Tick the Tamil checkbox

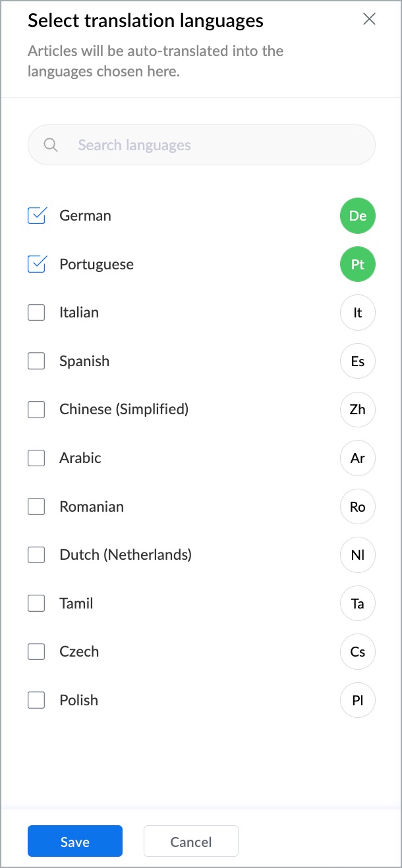click(36, 603)
